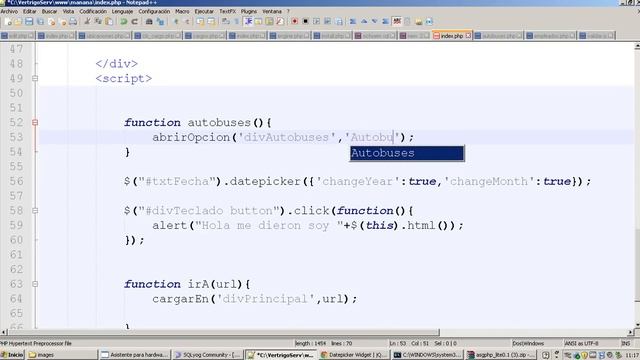Image resolution: width=640 pixels, height=360 pixels.
Task: Open the Buscar menu
Action: click(49, 11)
